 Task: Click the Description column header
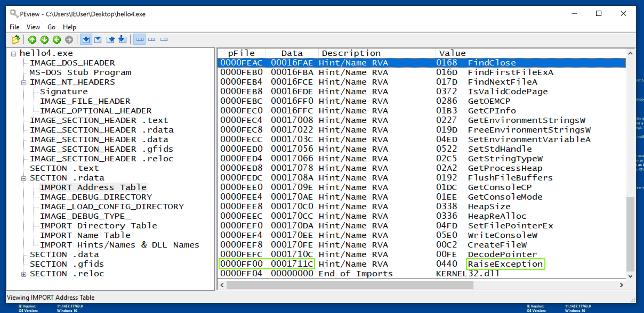point(377,53)
